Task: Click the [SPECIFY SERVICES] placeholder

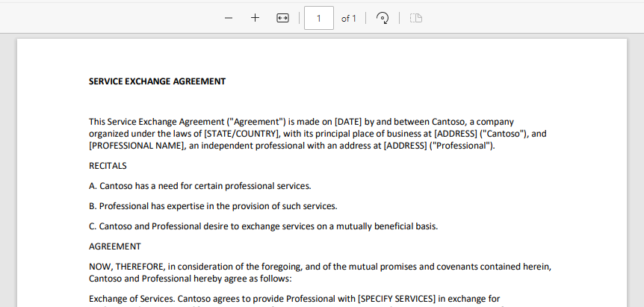Action: click(396, 299)
